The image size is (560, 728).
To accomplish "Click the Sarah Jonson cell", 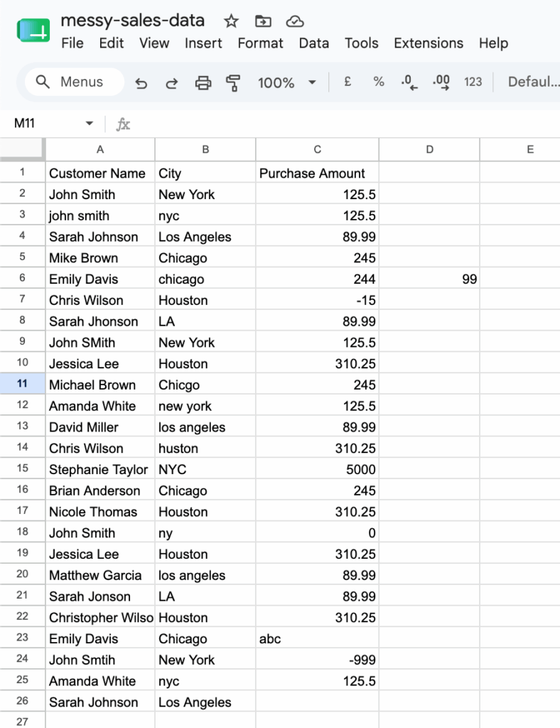I will click(99, 596).
